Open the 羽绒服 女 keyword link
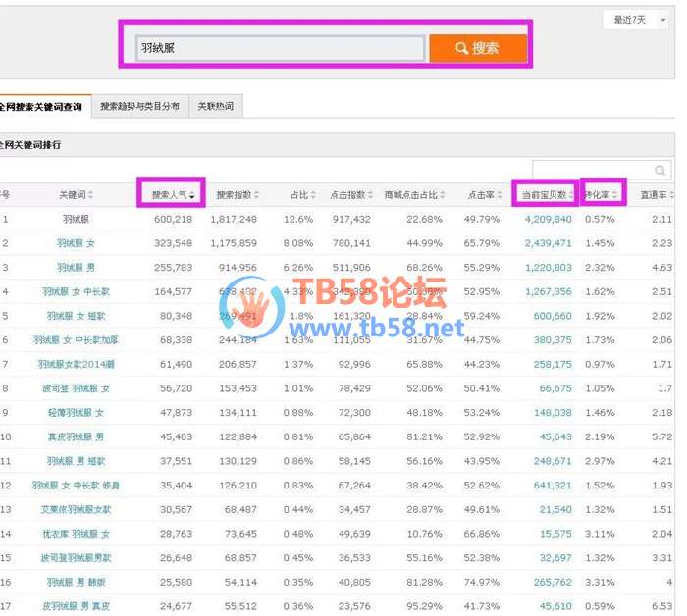687x616 pixels. tap(76, 243)
